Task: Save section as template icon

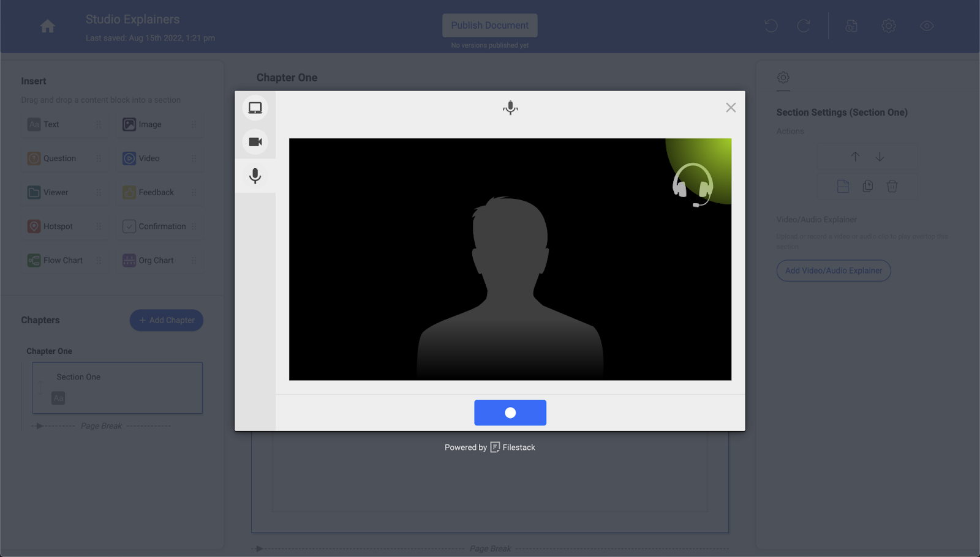Action: tap(843, 186)
